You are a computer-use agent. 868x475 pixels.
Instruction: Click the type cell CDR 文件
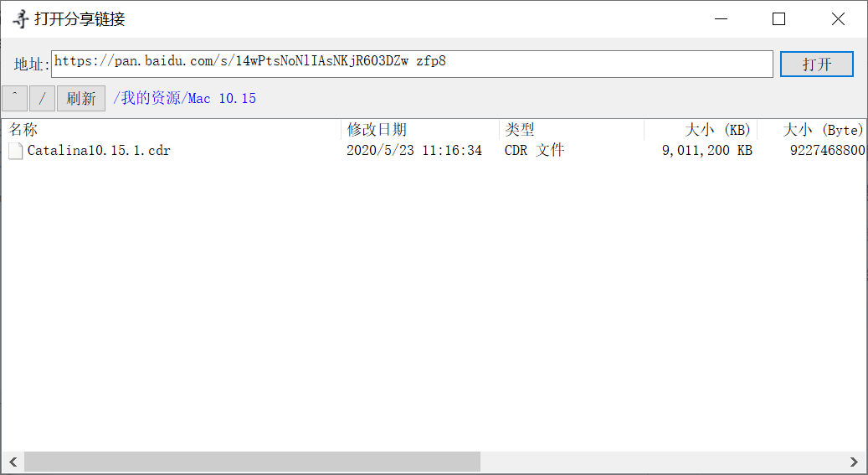tap(534, 150)
